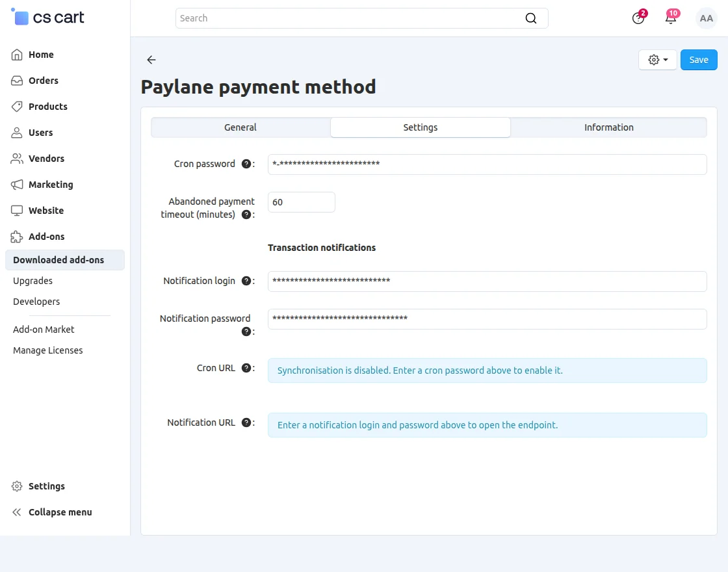The height and width of the screenshot is (572, 728).
Task: Open the Manage Licenses link
Action: click(48, 350)
